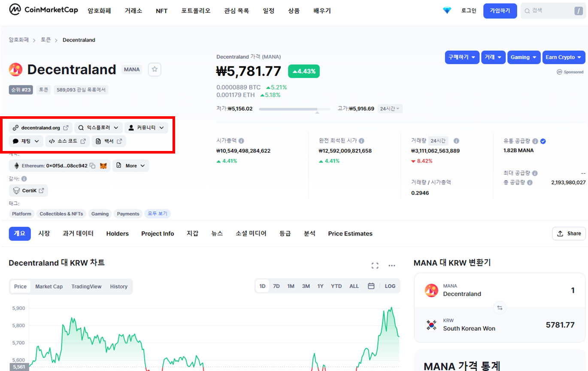Open chart calendar date picker

pos(371,286)
